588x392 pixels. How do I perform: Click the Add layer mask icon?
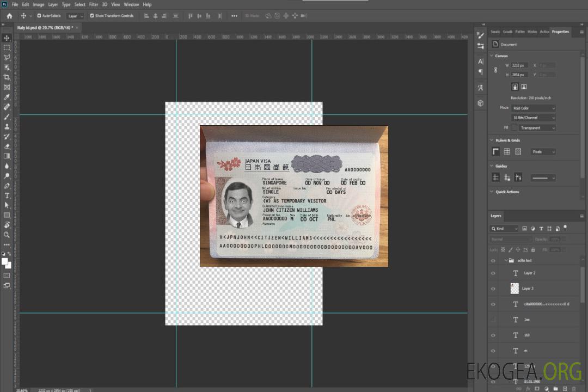537,389
